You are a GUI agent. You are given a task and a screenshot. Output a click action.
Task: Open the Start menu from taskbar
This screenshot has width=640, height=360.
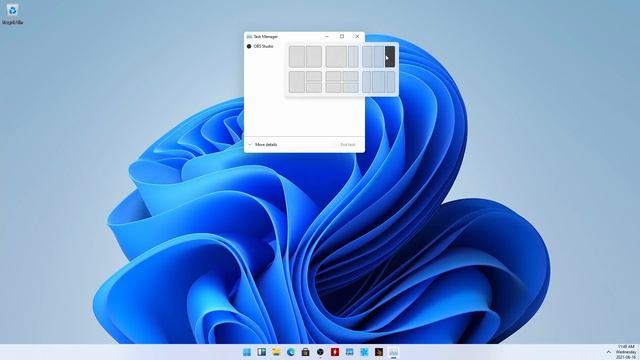(247, 352)
